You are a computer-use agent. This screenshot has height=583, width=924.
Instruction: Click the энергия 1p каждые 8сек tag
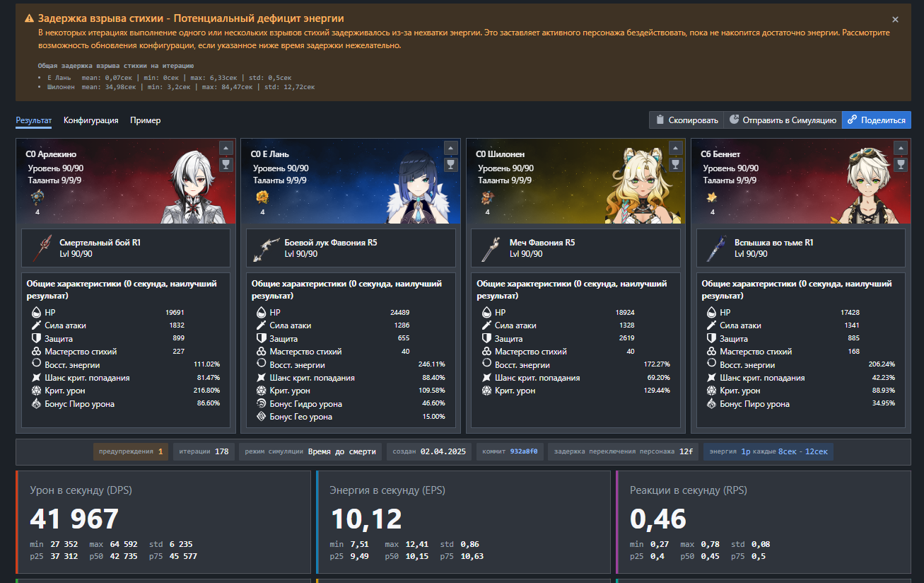pos(768,451)
